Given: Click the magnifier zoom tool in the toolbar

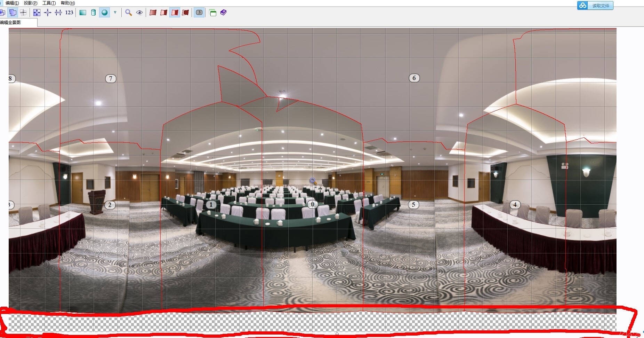Looking at the screenshot, I should click(129, 13).
